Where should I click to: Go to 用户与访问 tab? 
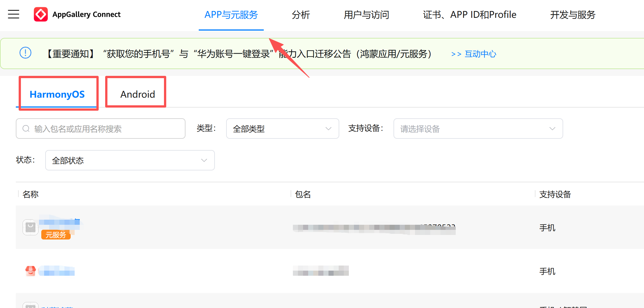[366, 15]
